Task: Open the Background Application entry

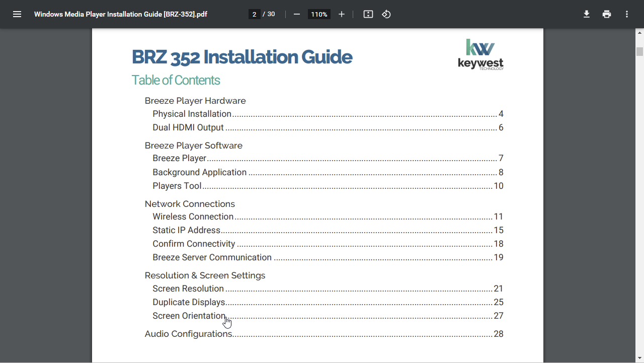Action: [328, 172]
